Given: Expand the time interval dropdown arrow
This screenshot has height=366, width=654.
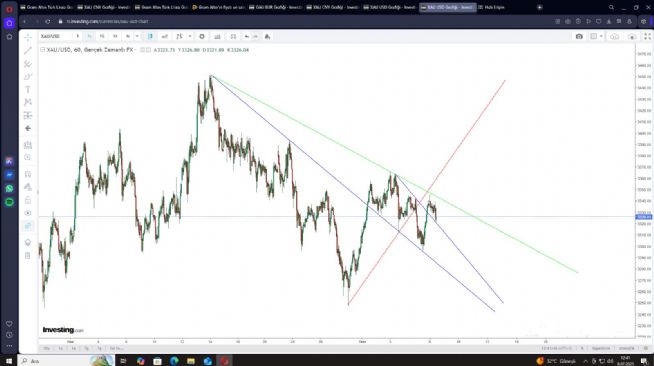Looking at the screenshot, I should 137,37.
